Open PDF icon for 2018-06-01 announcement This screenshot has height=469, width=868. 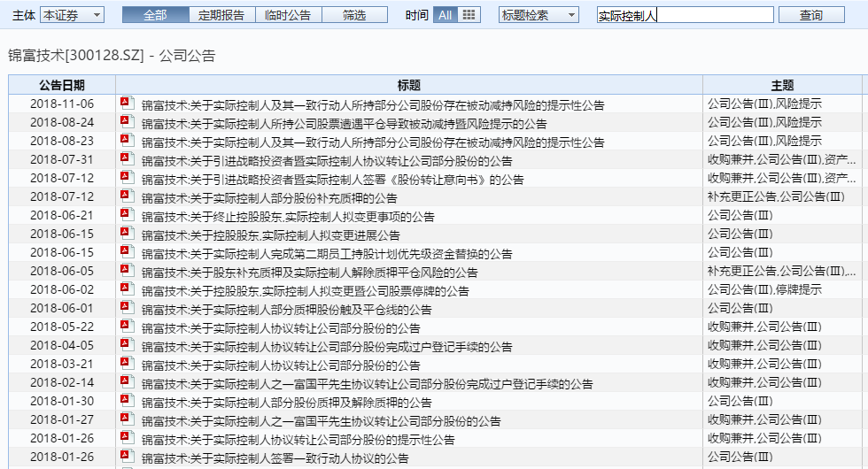click(128, 308)
